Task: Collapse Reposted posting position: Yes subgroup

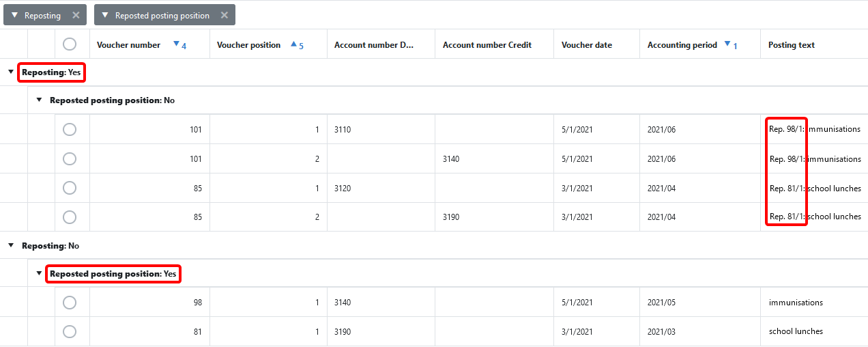Action: (39, 274)
